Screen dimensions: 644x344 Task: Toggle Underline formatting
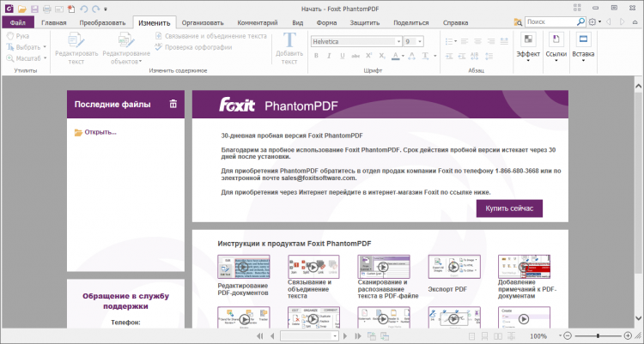pyautogui.click(x=342, y=56)
